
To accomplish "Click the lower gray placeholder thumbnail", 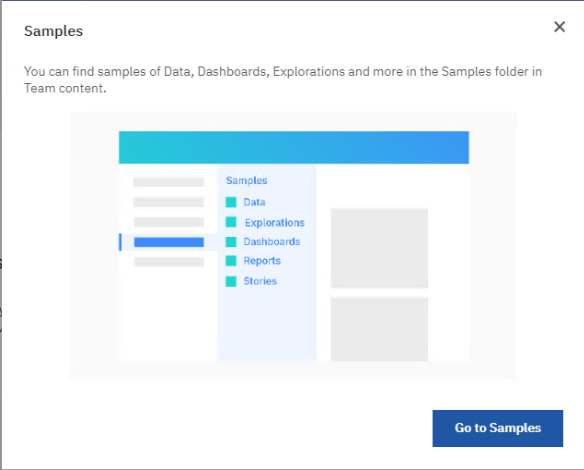I will point(379,329).
